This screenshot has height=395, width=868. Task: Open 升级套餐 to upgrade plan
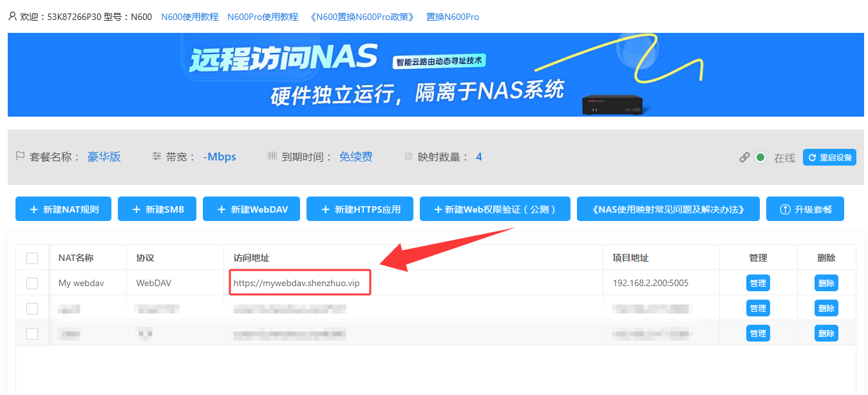tap(805, 209)
